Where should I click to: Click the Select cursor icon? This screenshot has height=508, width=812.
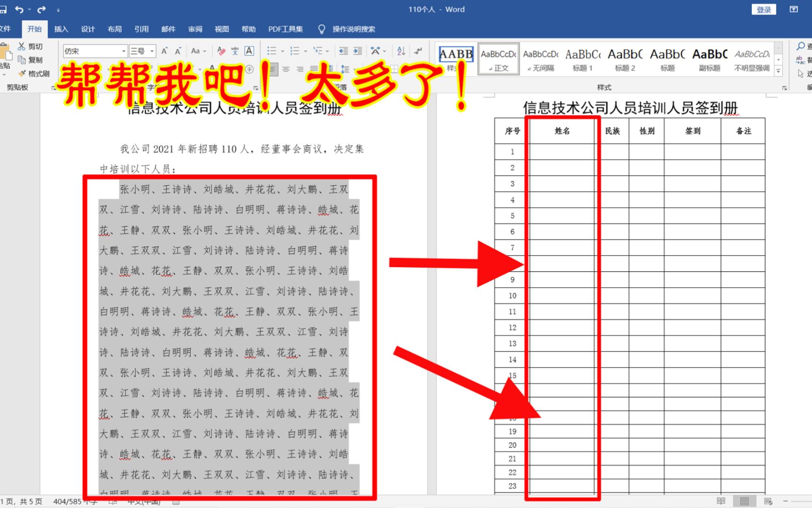801,73
